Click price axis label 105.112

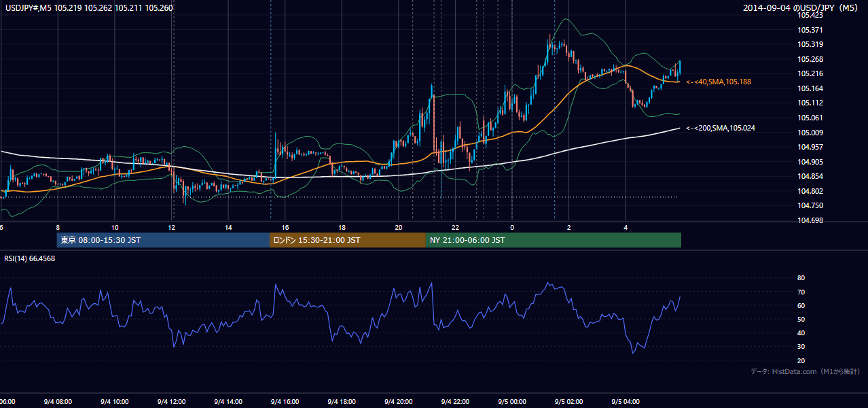tap(811, 103)
